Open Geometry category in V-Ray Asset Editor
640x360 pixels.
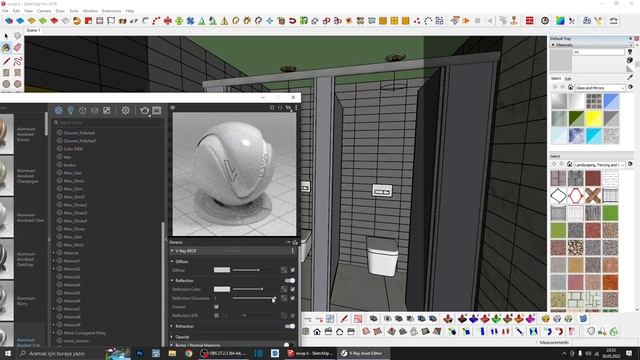82,110
